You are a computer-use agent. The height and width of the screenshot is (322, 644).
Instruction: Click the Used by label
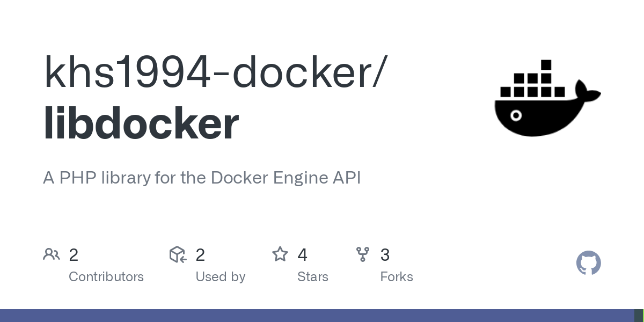221,276
